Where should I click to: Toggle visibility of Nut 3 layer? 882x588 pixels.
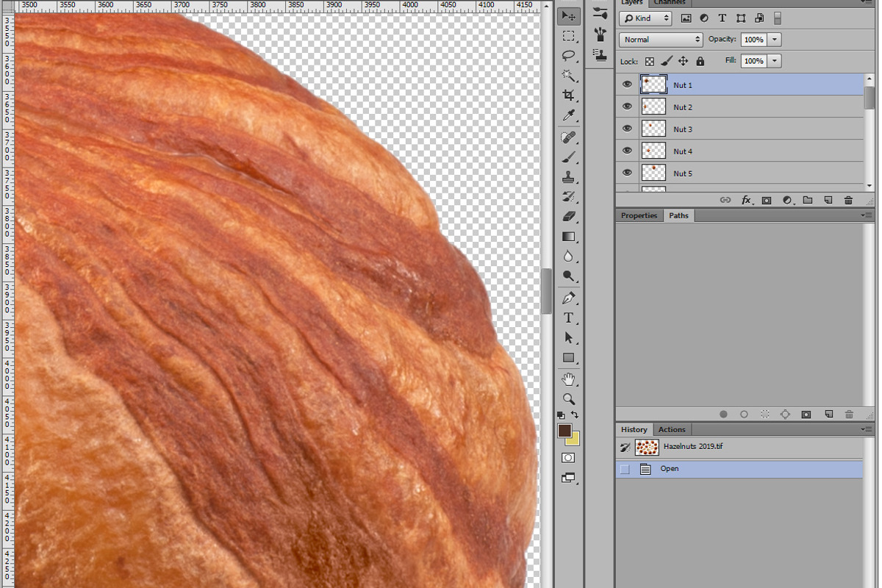(x=627, y=129)
